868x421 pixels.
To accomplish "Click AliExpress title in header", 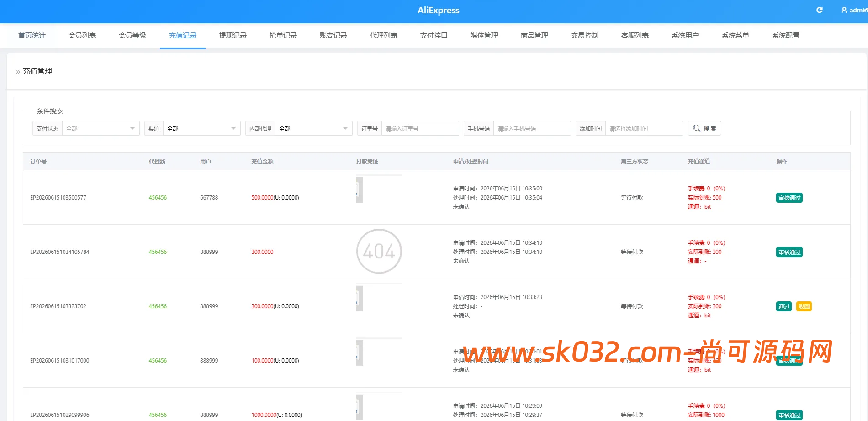I will pyautogui.click(x=439, y=10).
